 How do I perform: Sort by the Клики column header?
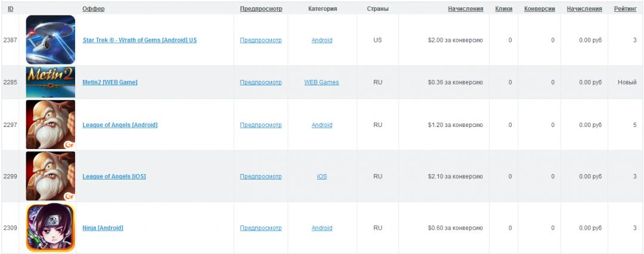coord(503,8)
